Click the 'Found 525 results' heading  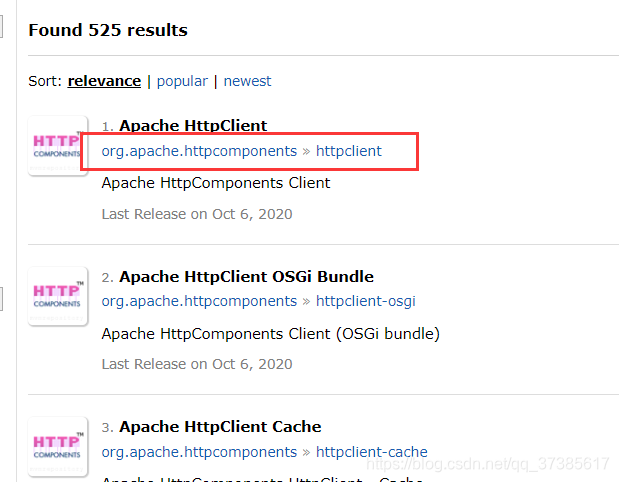[108, 30]
